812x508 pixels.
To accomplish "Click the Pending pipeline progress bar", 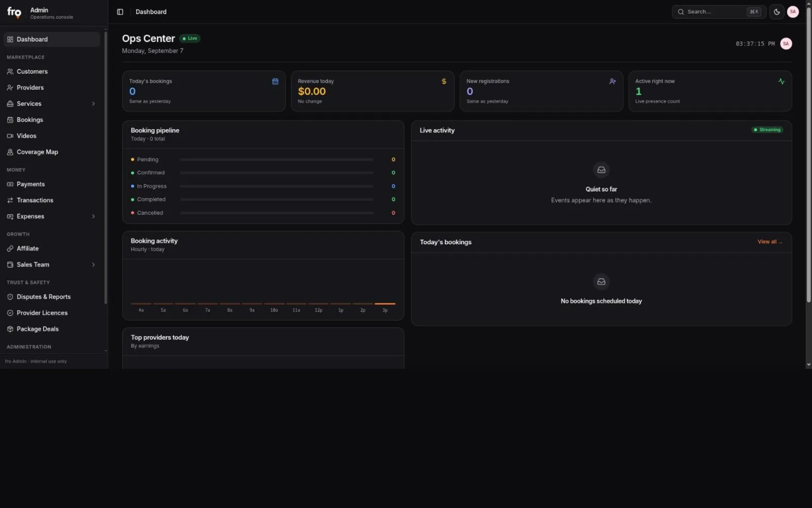I will [x=277, y=160].
